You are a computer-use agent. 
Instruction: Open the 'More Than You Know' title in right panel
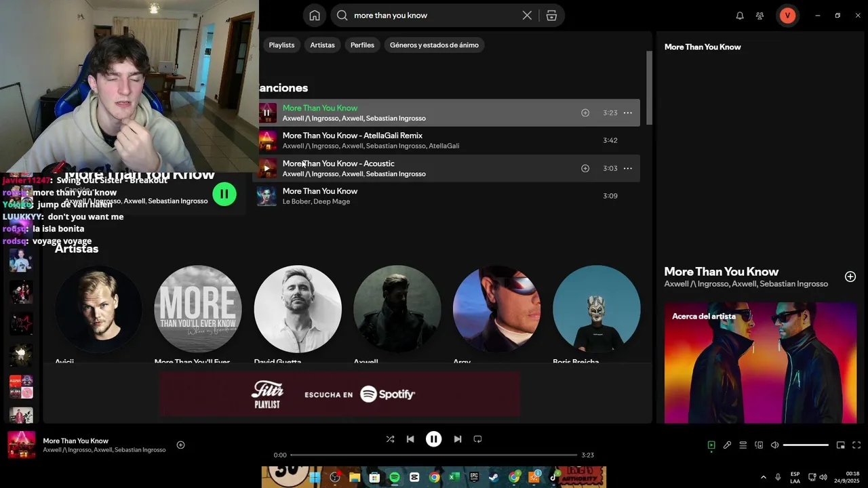click(x=722, y=271)
